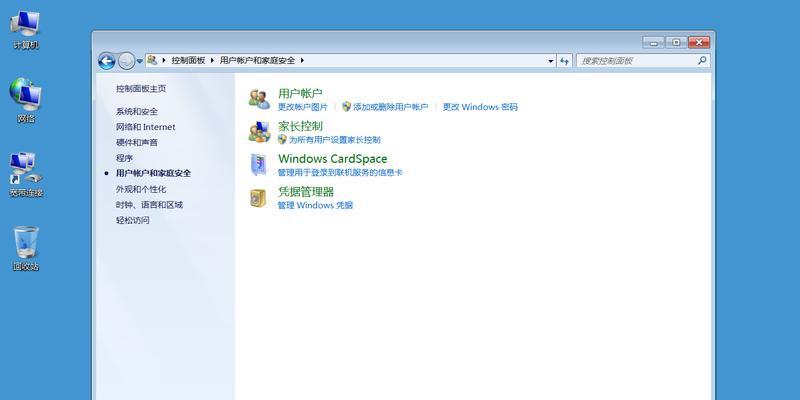Expand address bar history dropdown arrow

click(551, 61)
